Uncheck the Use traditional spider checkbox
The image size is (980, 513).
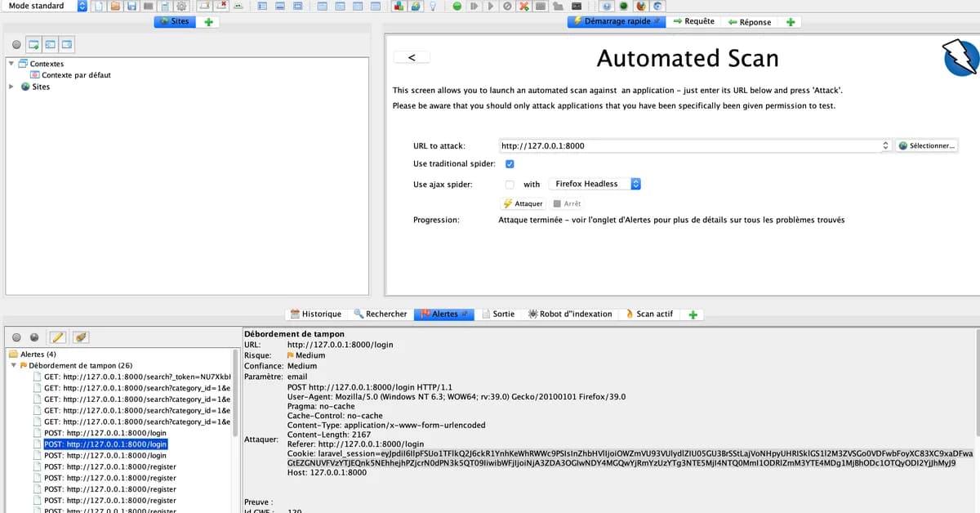click(x=510, y=163)
